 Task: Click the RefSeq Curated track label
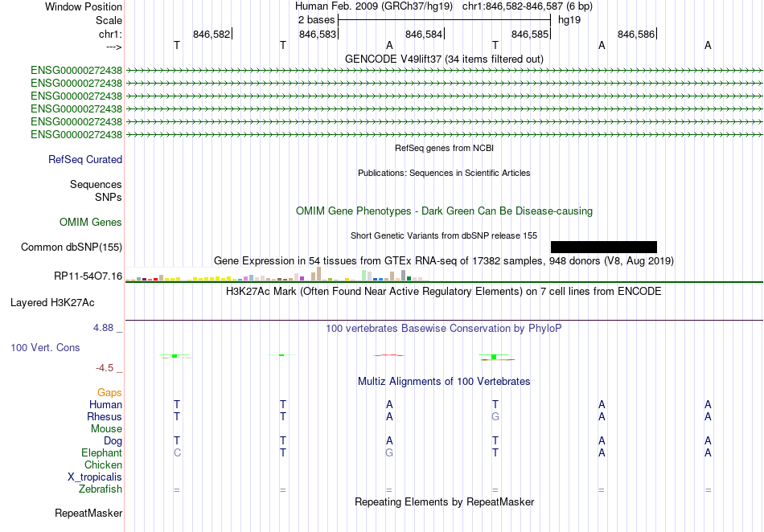click(85, 160)
